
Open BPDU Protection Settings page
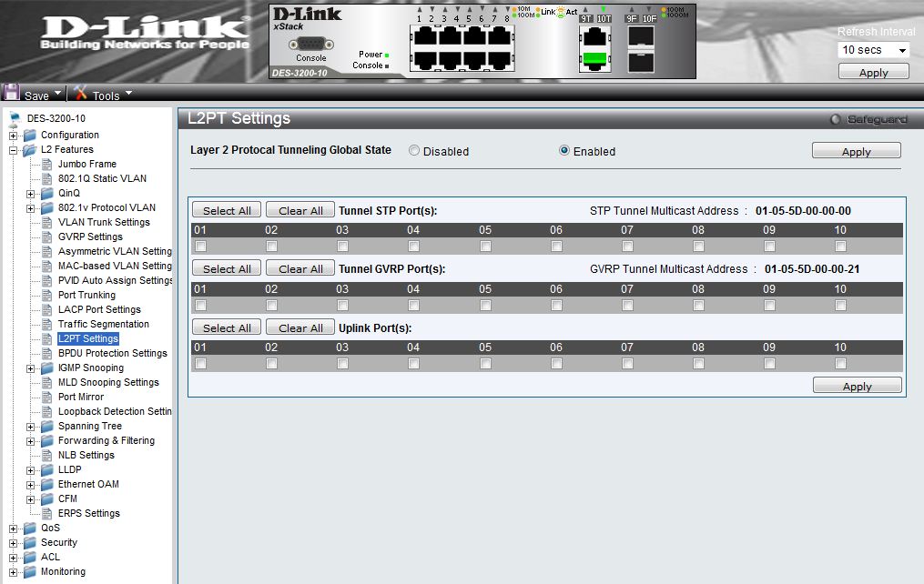pos(113,353)
